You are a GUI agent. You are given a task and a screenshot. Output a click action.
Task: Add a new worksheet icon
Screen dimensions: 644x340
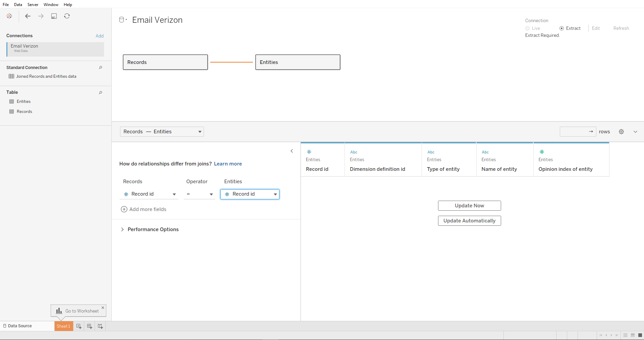pos(79,326)
